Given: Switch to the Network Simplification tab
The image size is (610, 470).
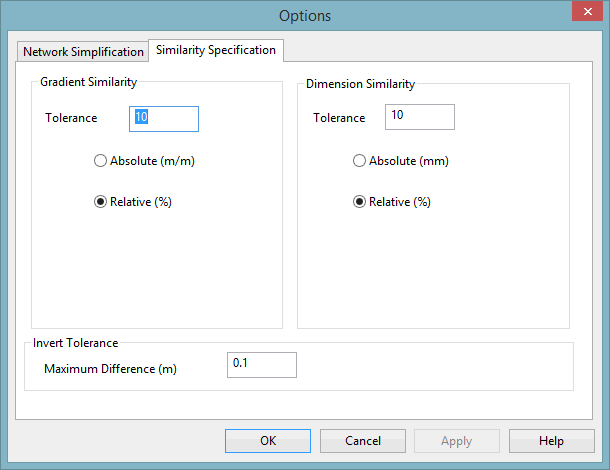Looking at the screenshot, I should pos(83,52).
